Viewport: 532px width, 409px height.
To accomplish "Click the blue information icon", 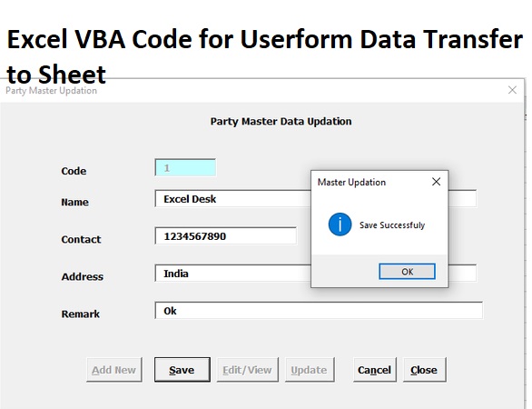I will coord(340,224).
